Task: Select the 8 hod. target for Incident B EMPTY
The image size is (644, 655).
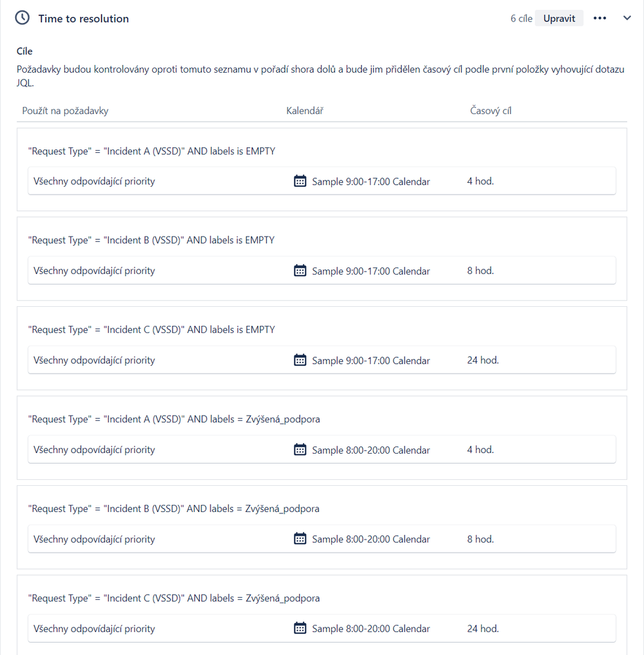Action: point(480,271)
